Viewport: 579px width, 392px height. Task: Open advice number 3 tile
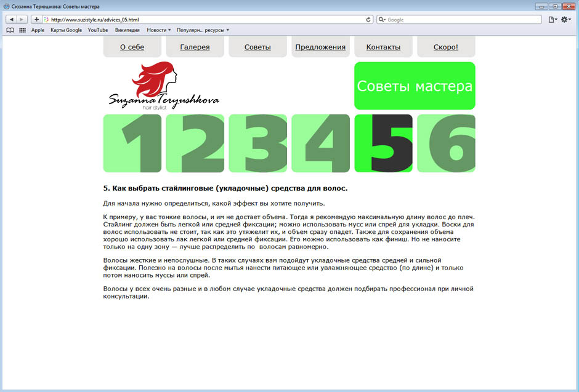[x=257, y=143]
